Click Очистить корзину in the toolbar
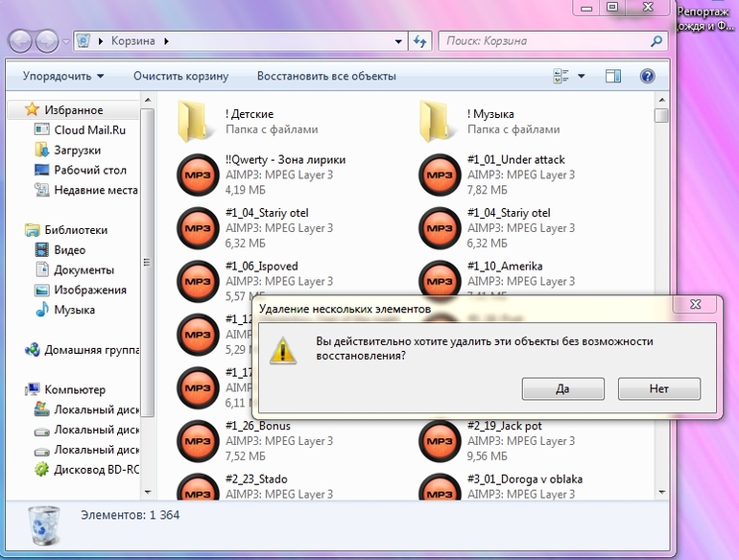Viewport: 739px width, 560px height. pos(180,76)
